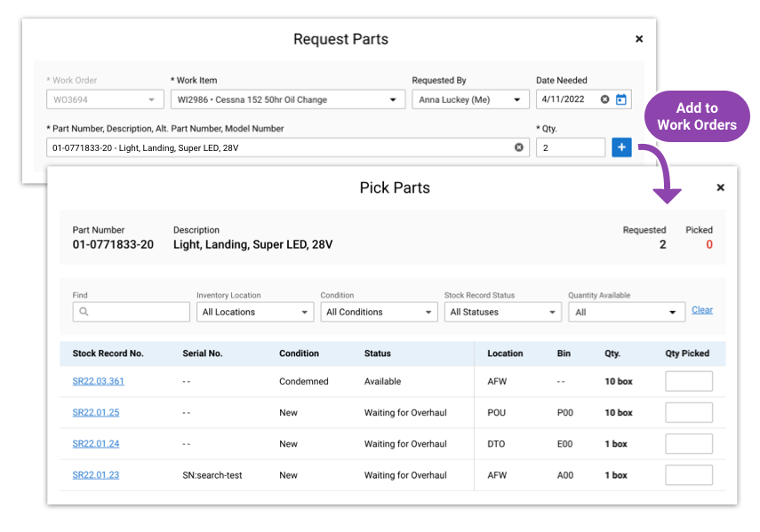Add the part using the blue plus button
Image resolution: width=760 pixels, height=532 pixels.
(621, 147)
